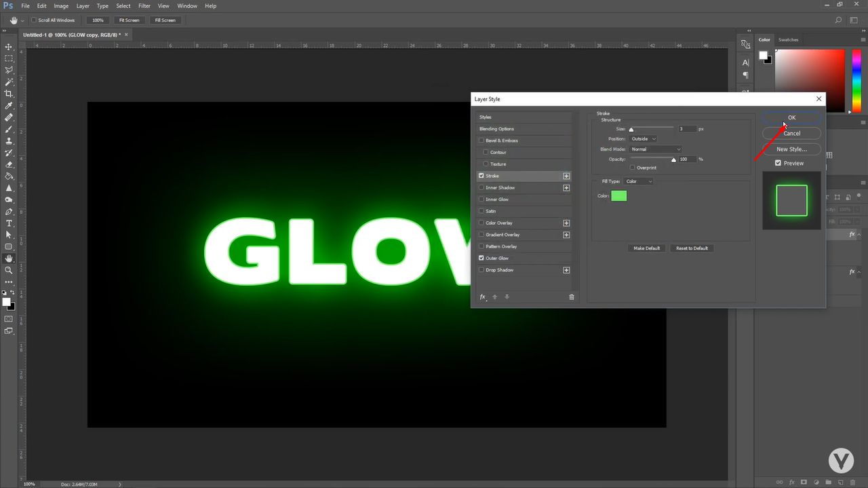Select the Path Selection arrow tool

tap(9, 235)
